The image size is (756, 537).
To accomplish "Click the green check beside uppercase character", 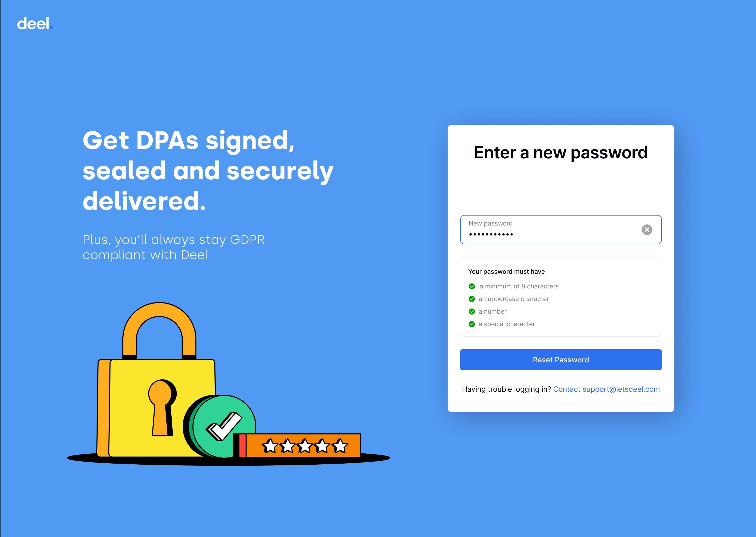I will point(472,299).
